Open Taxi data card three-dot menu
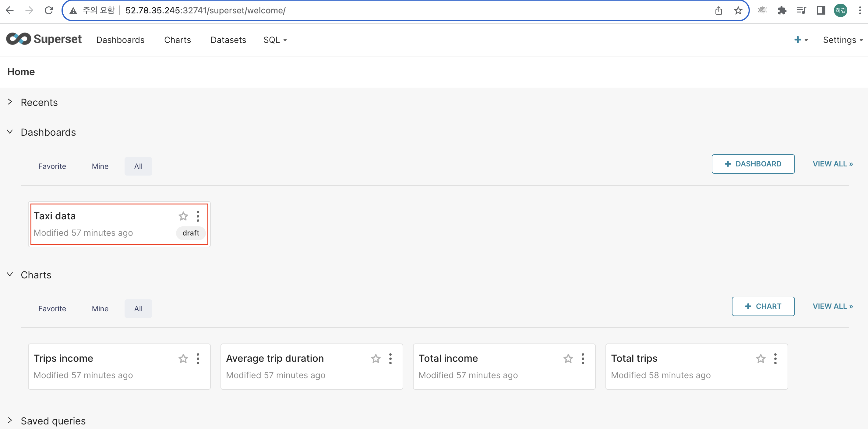This screenshot has width=868, height=429. (198, 216)
